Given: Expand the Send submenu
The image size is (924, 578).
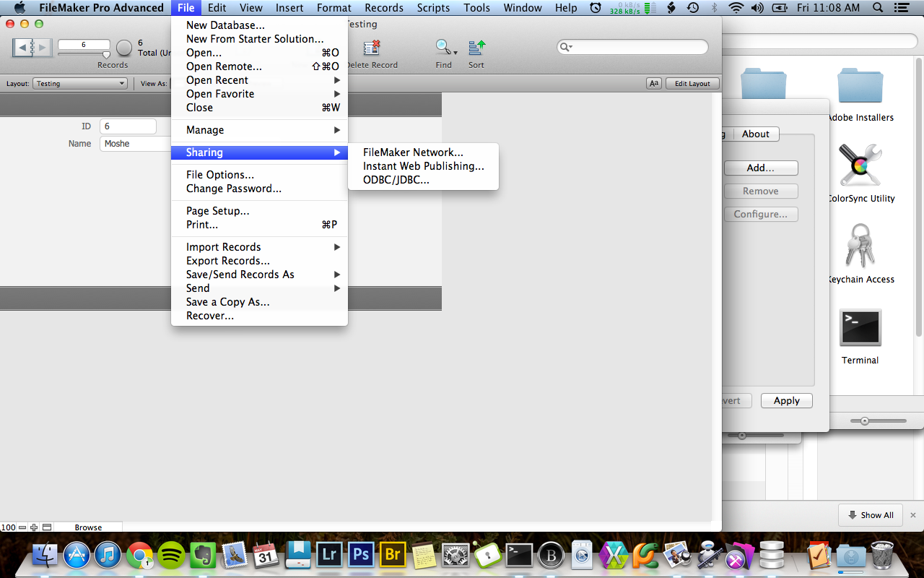Looking at the screenshot, I should (x=260, y=288).
